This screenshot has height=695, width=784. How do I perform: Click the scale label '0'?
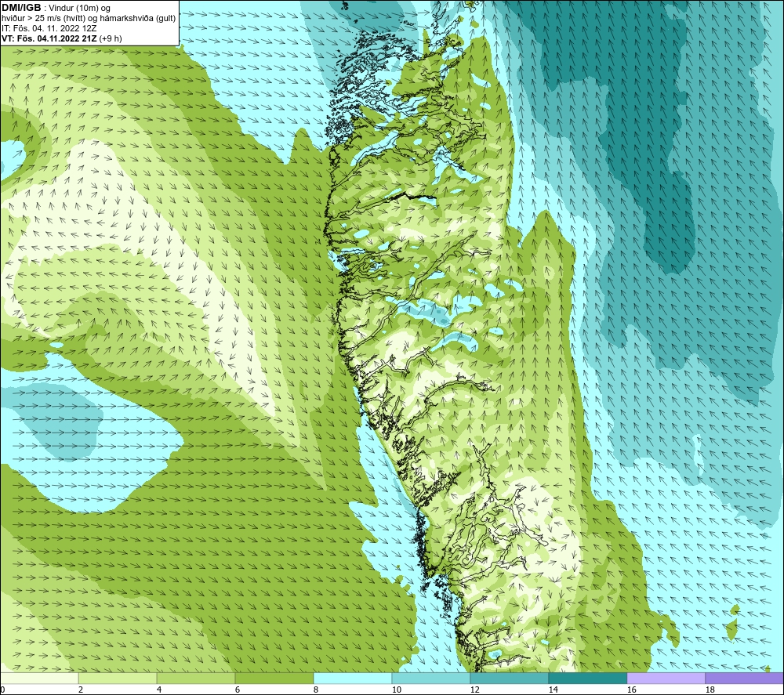tap(2, 690)
